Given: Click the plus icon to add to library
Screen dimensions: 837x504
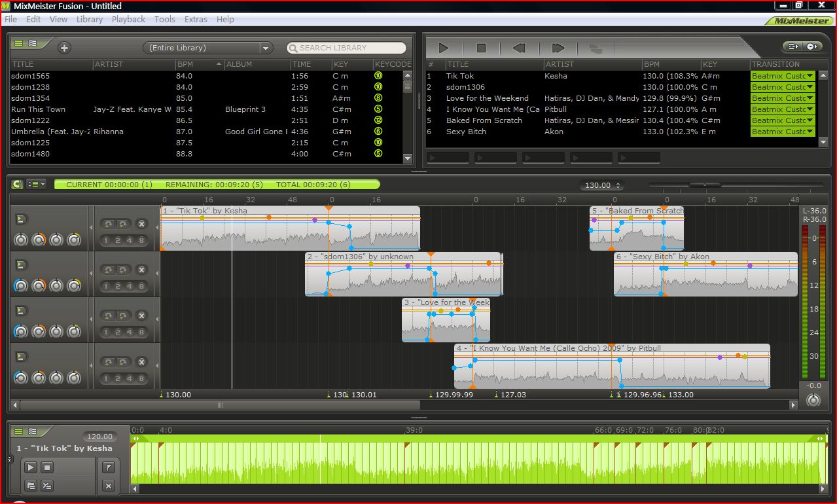Looking at the screenshot, I should click(64, 48).
